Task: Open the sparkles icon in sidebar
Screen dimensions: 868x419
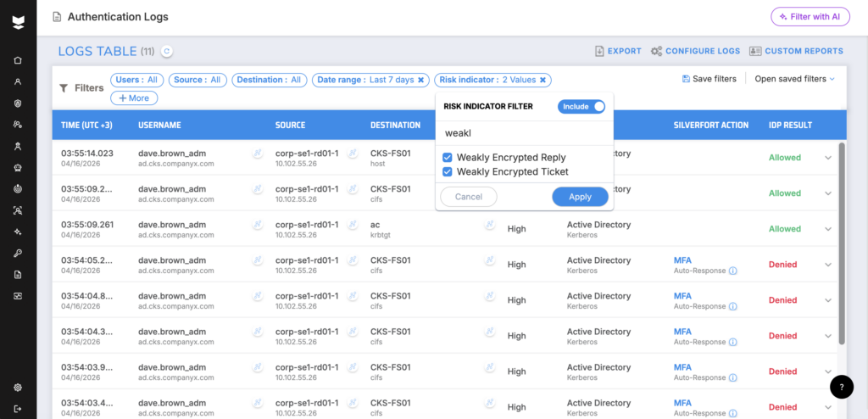Action: coord(18,232)
